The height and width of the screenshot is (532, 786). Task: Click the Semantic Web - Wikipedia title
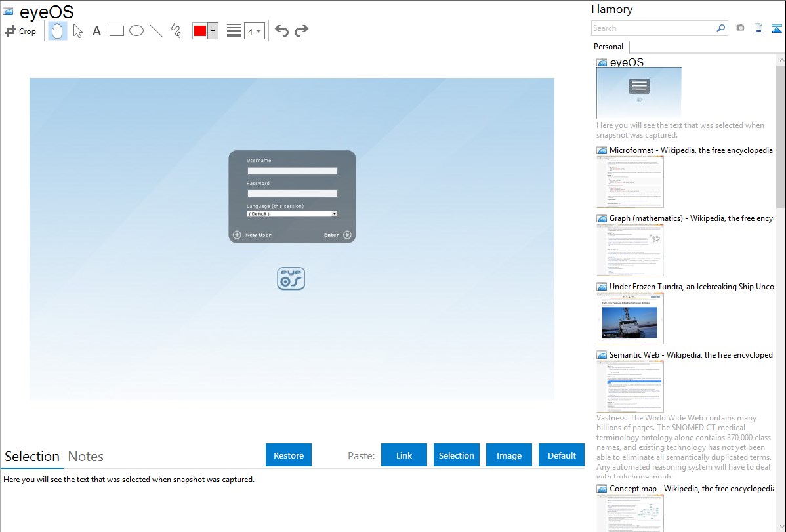[x=691, y=354]
